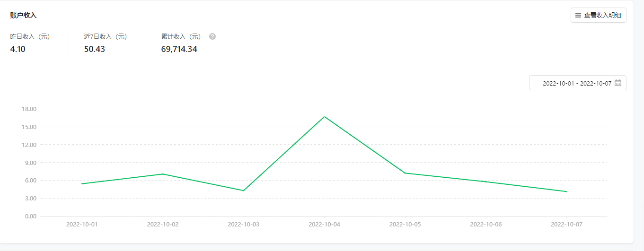Open 查看收入明细 income details
644x251 pixels.
(599, 15)
